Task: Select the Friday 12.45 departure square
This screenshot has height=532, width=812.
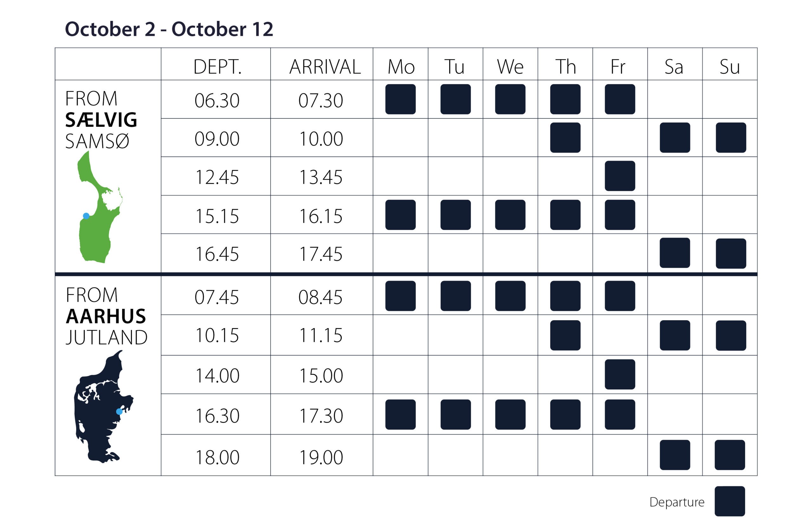Action: (620, 176)
